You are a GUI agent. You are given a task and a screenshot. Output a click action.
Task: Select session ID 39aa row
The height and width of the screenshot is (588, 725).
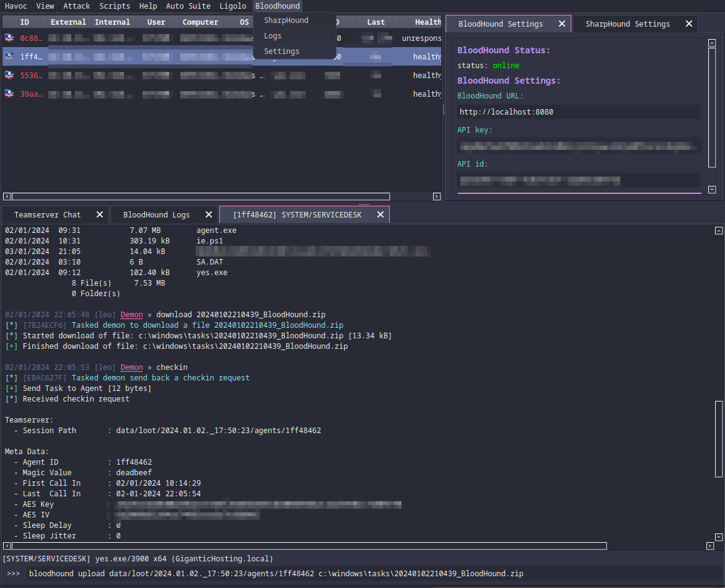(222, 94)
